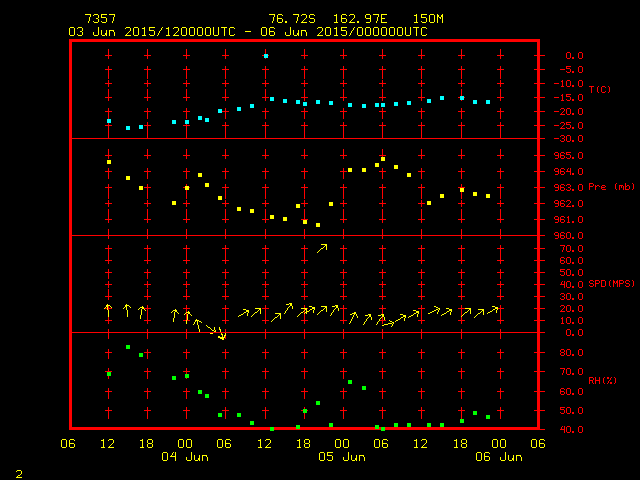Click the leftmost cyan temperature point
Screen dimensions: 640x480
(x=109, y=121)
